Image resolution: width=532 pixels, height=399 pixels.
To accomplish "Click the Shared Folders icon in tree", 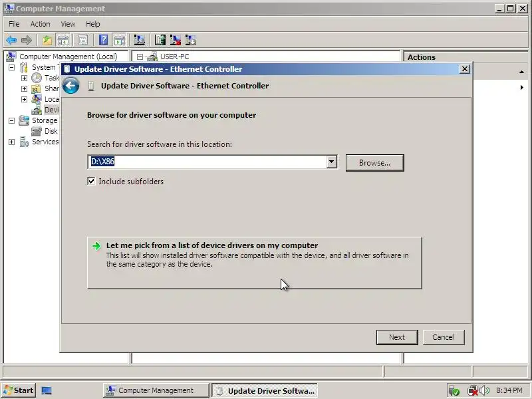I will (x=37, y=88).
